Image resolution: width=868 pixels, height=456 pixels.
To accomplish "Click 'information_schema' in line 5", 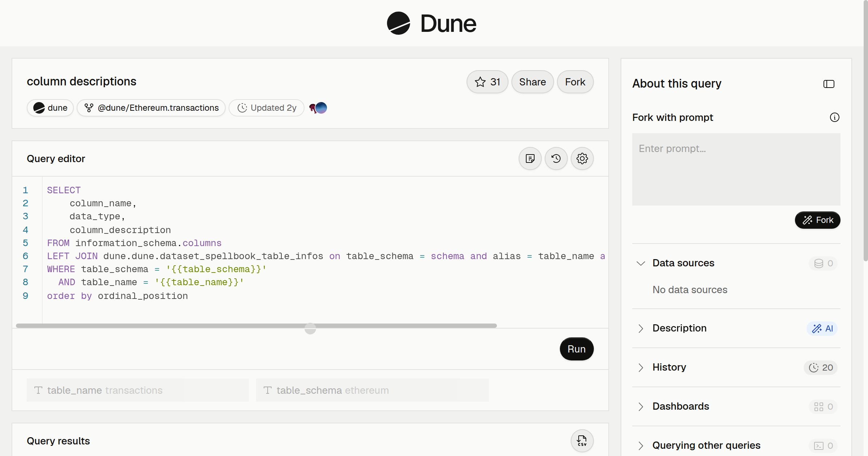I will [126, 243].
